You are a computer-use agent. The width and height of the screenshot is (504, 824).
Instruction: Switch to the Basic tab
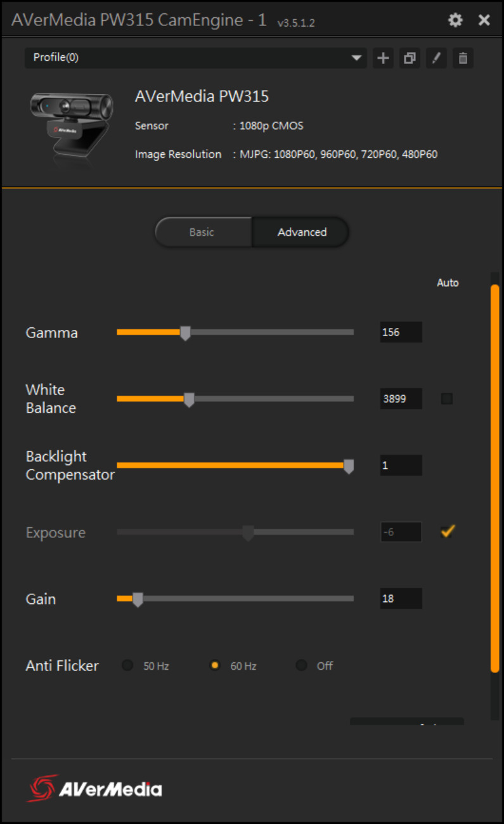[x=202, y=232]
